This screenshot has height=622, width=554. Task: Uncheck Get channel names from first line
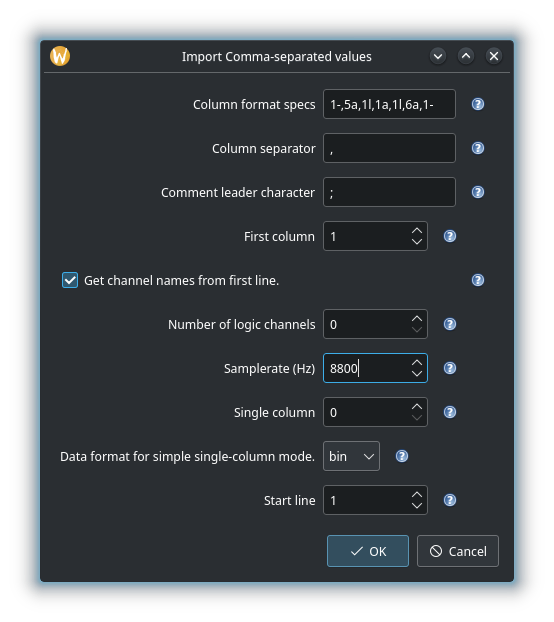70,280
